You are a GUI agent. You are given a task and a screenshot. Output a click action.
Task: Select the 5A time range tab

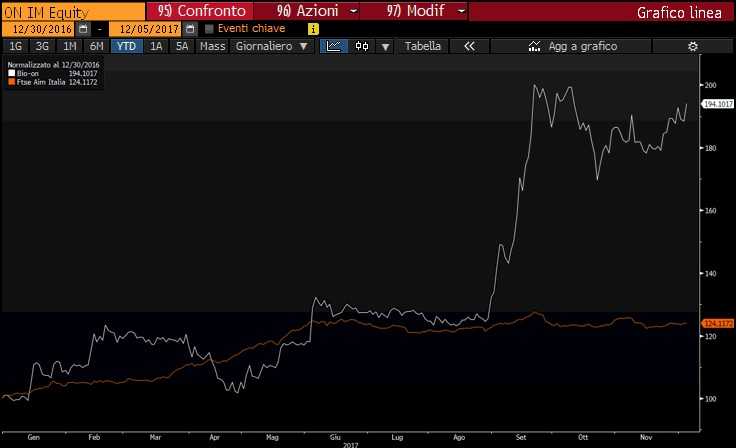(x=182, y=46)
